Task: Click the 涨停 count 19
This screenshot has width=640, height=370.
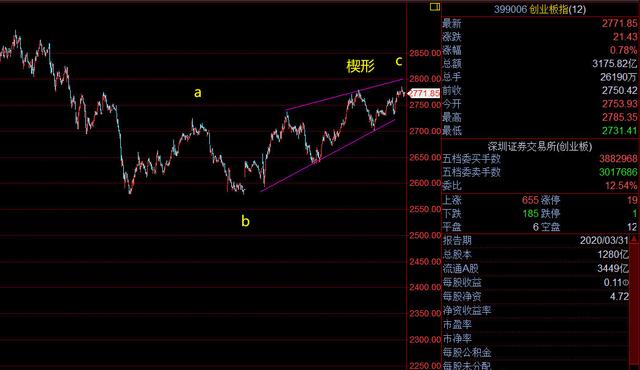Action: tap(632, 200)
